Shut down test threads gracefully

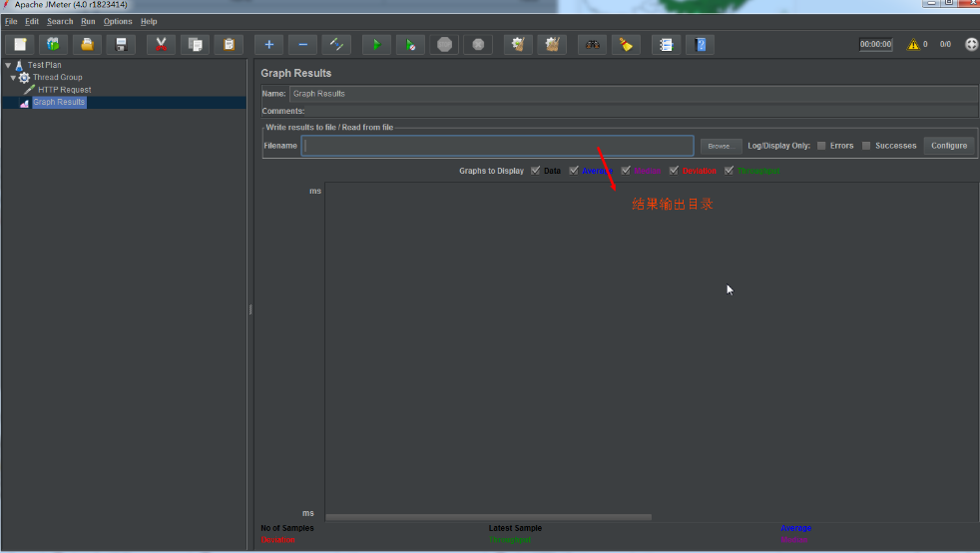coord(478,44)
